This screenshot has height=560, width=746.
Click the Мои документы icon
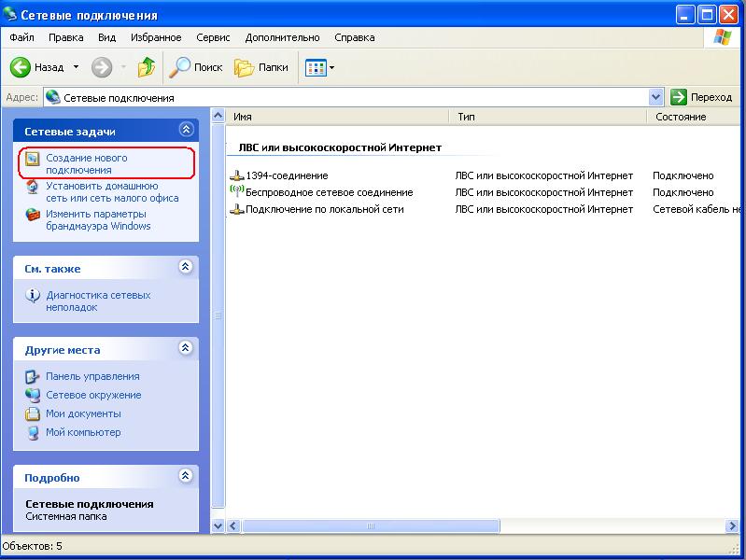(x=33, y=414)
